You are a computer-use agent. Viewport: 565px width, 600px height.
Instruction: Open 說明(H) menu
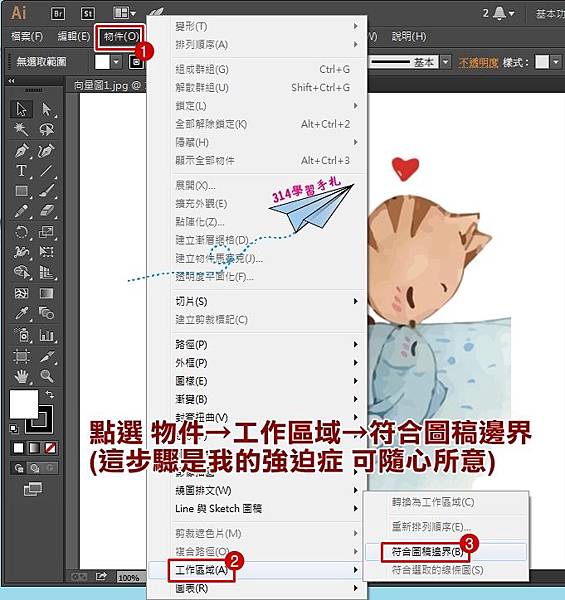pos(409,37)
